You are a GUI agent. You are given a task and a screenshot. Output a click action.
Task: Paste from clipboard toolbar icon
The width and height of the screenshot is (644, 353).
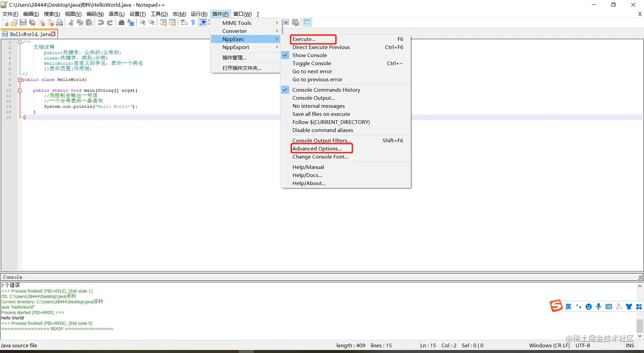(x=89, y=23)
